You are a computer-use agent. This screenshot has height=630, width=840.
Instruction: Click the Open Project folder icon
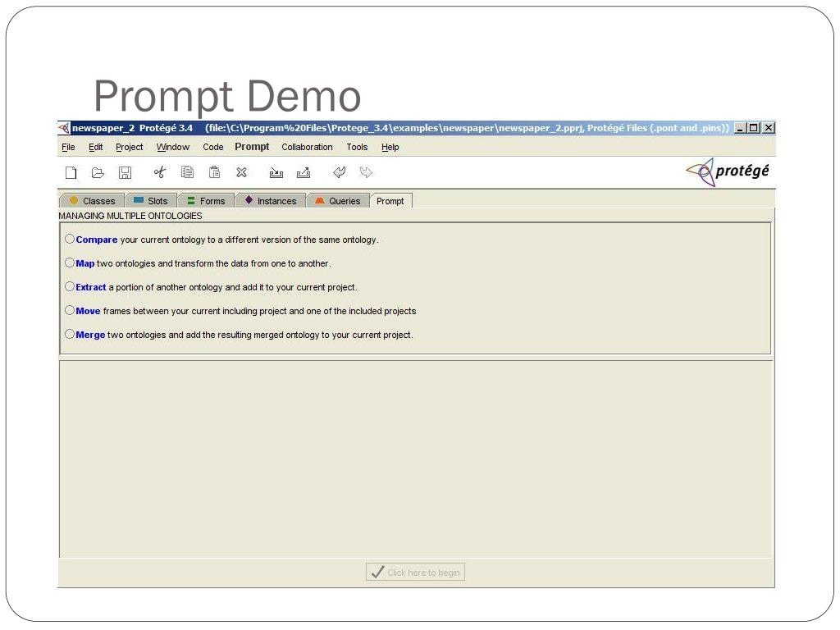[98, 172]
